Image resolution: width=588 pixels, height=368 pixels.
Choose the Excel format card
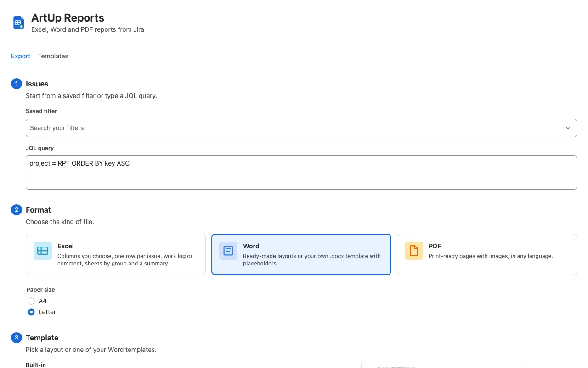[116, 254]
